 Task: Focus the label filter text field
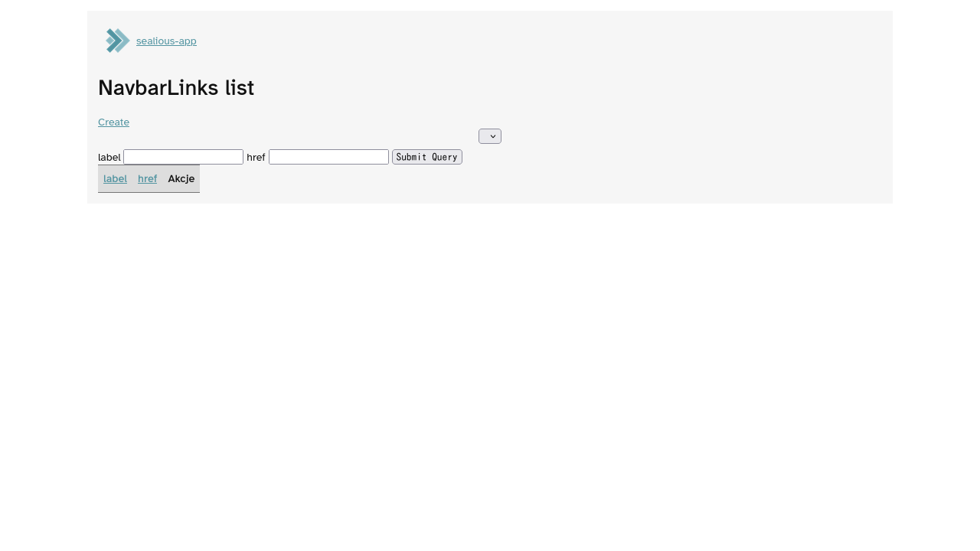click(x=183, y=157)
